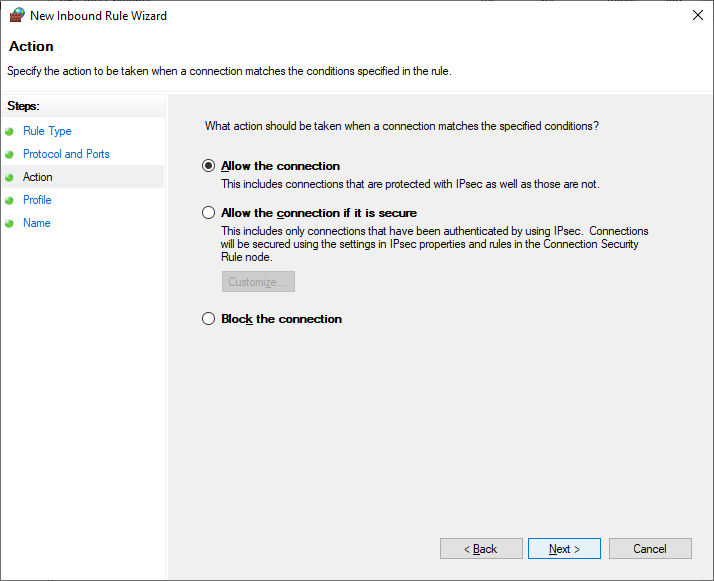Click the 'Action' page heading
714x581 pixels.
coord(31,46)
